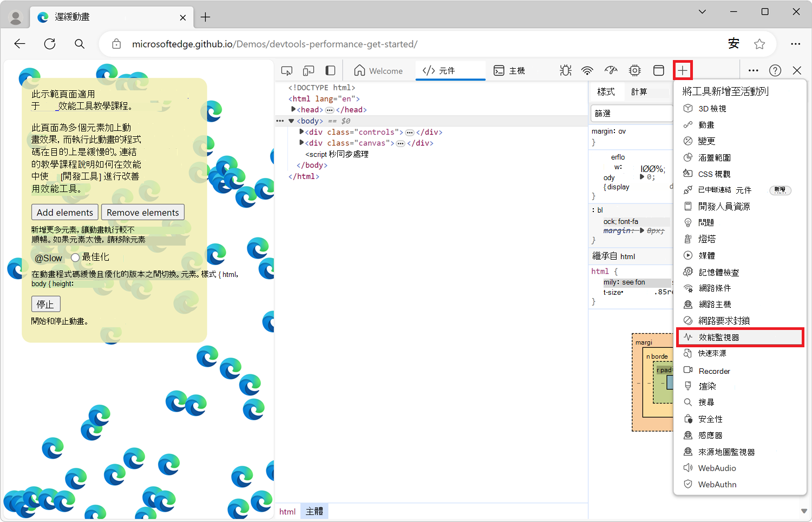This screenshot has height=522, width=812.
Task: Click the bug Sources icon
Action: point(566,70)
